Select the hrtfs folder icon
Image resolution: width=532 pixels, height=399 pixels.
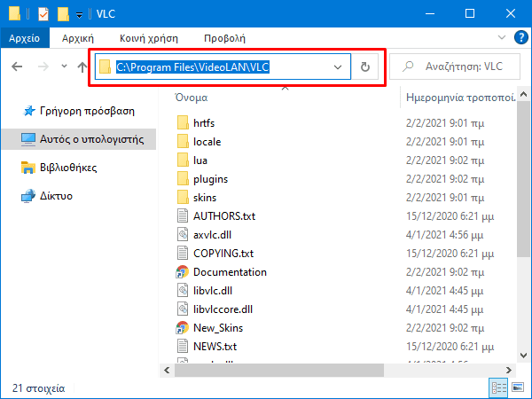[x=183, y=123]
